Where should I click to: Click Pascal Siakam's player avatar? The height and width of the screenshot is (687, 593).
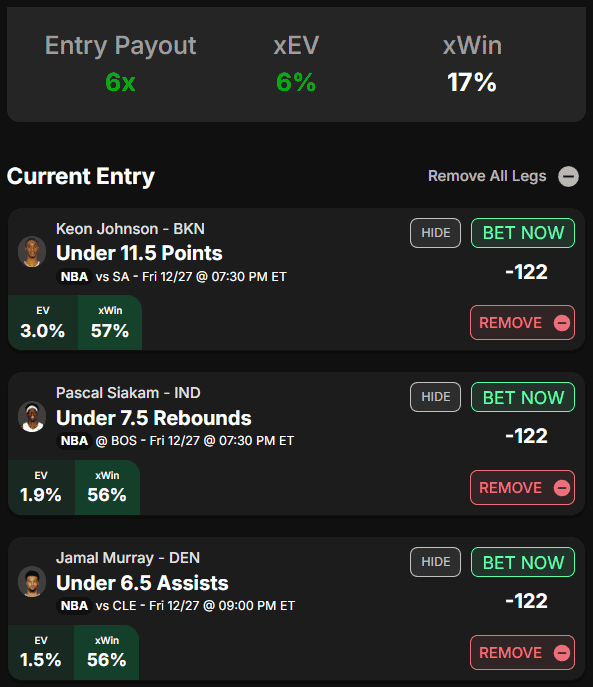32,417
